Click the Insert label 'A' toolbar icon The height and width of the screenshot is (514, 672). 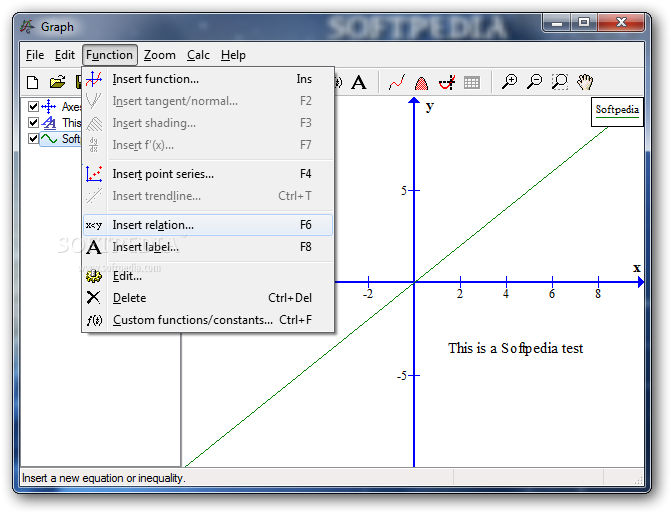click(x=359, y=82)
